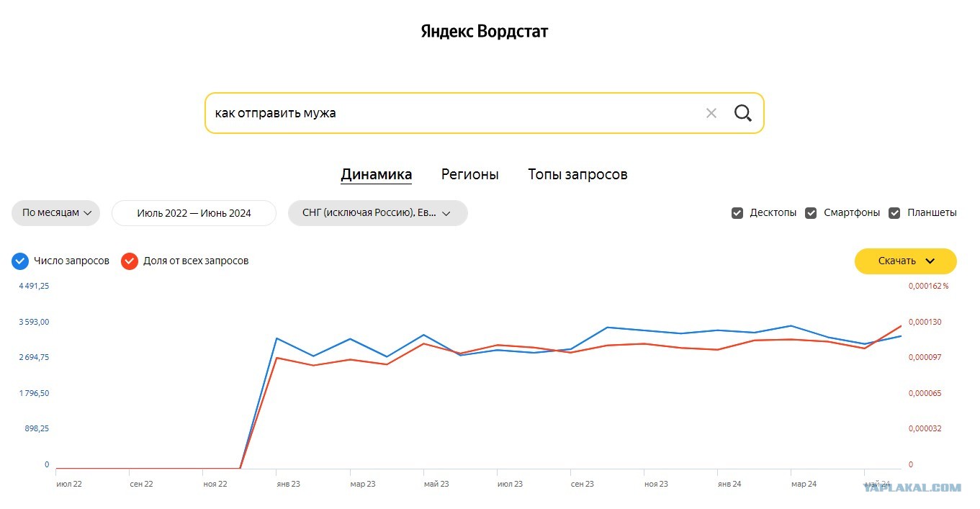Click the red line end point at июн 24

point(901,326)
